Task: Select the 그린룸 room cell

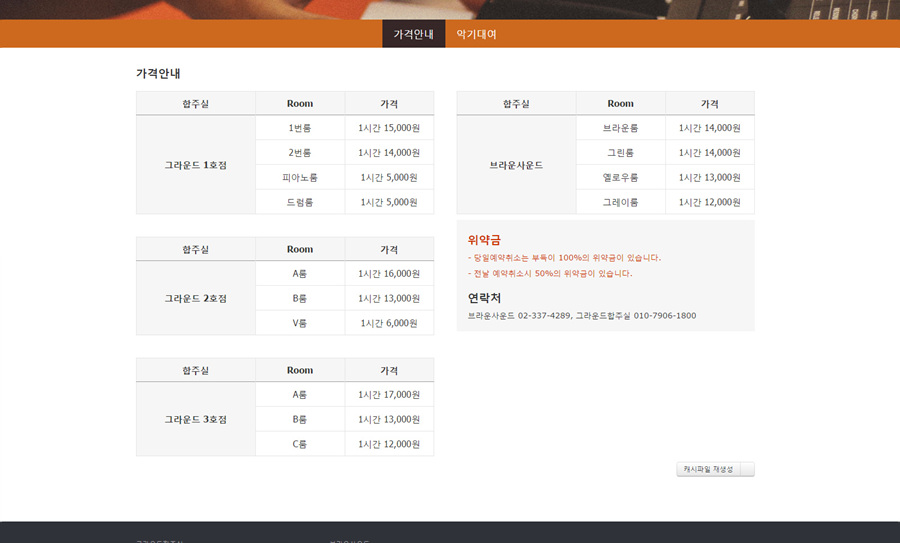Action: click(x=620, y=153)
